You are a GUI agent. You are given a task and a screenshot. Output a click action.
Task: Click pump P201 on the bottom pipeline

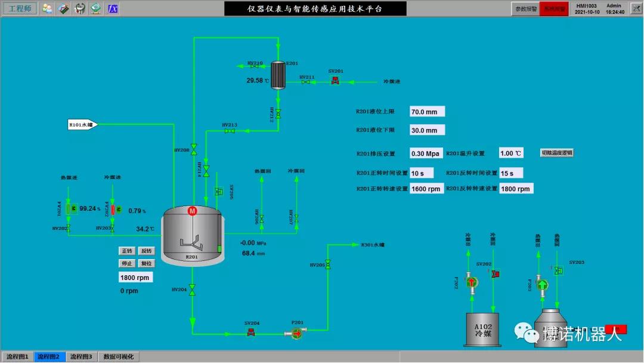(296, 332)
